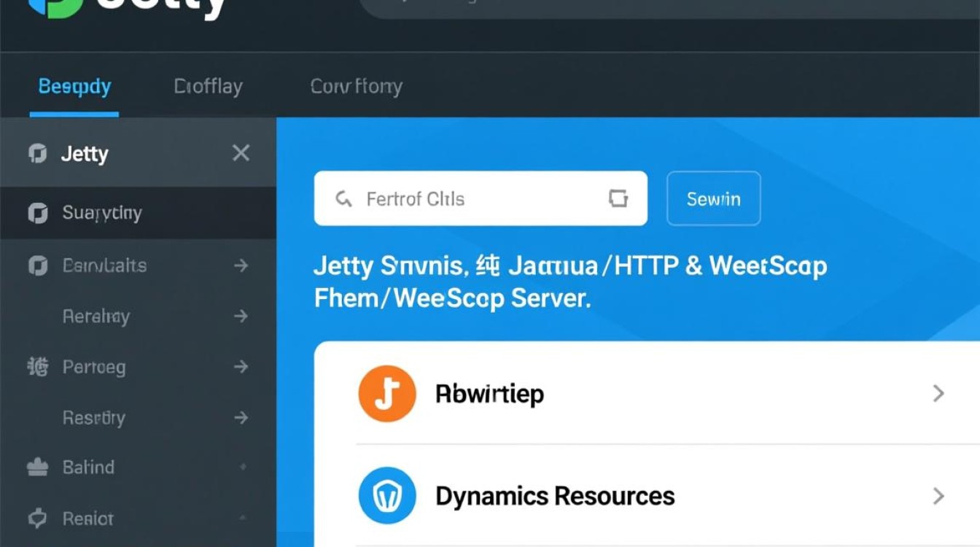This screenshot has width=980, height=547.
Task: Click the square icon inside search field
Action: click(618, 198)
